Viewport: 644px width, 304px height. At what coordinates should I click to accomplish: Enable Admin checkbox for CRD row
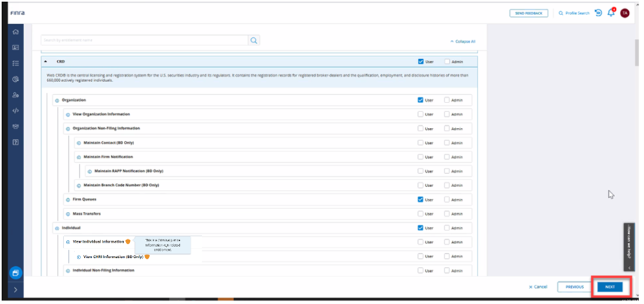click(448, 61)
